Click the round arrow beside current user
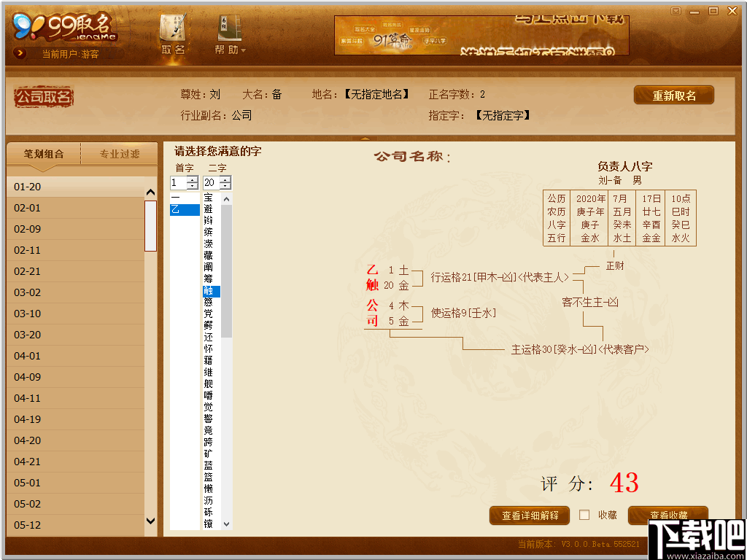 [x=20, y=53]
